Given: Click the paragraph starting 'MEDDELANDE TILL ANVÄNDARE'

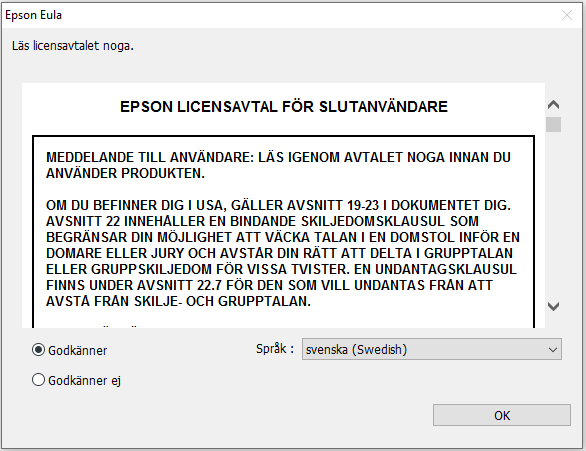Looking at the screenshot, I should tap(278, 165).
